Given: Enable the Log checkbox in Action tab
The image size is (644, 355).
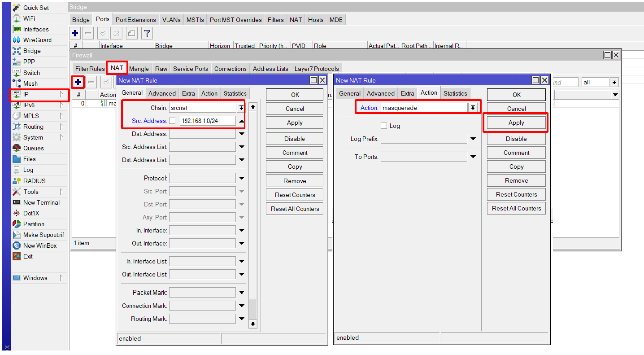Looking at the screenshot, I should [383, 126].
